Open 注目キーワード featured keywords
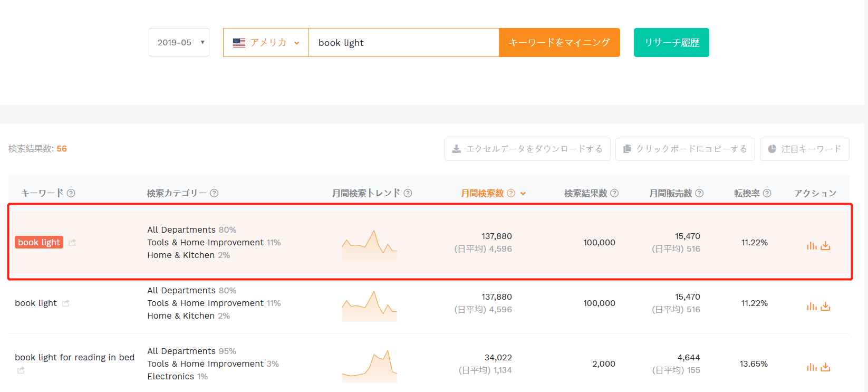Image resolution: width=868 pixels, height=392 pixels. [x=804, y=149]
